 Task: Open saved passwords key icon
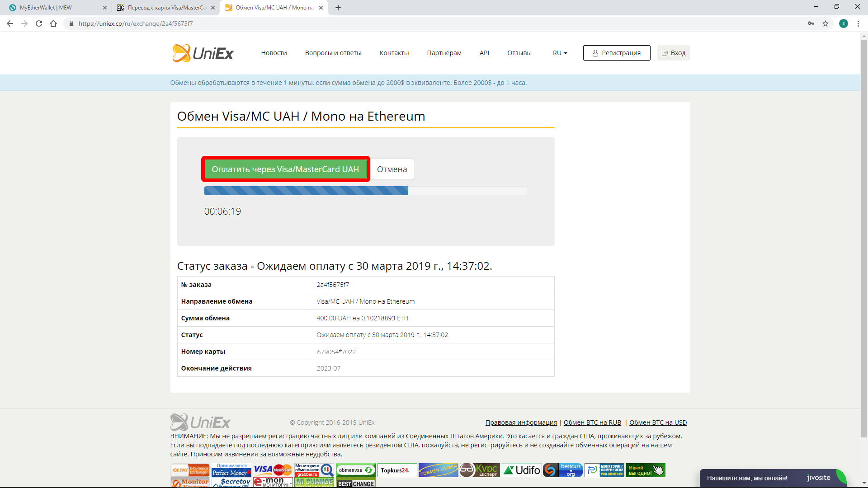coord(811,23)
